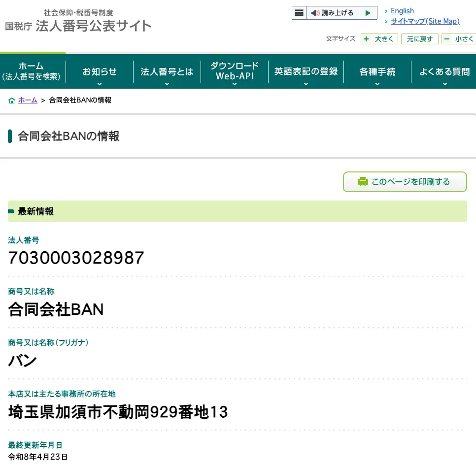Open サイトマップ(Site Map) link
The image size is (476, 470).
425,21
